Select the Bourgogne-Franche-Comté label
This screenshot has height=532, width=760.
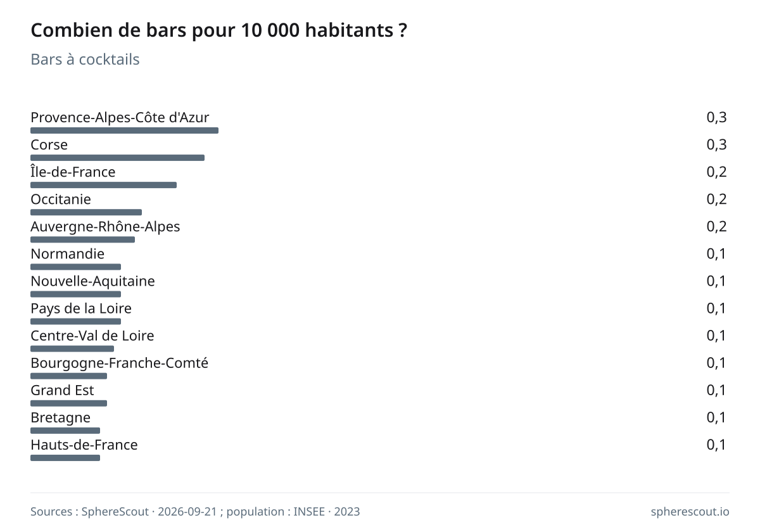coord(119,363)
